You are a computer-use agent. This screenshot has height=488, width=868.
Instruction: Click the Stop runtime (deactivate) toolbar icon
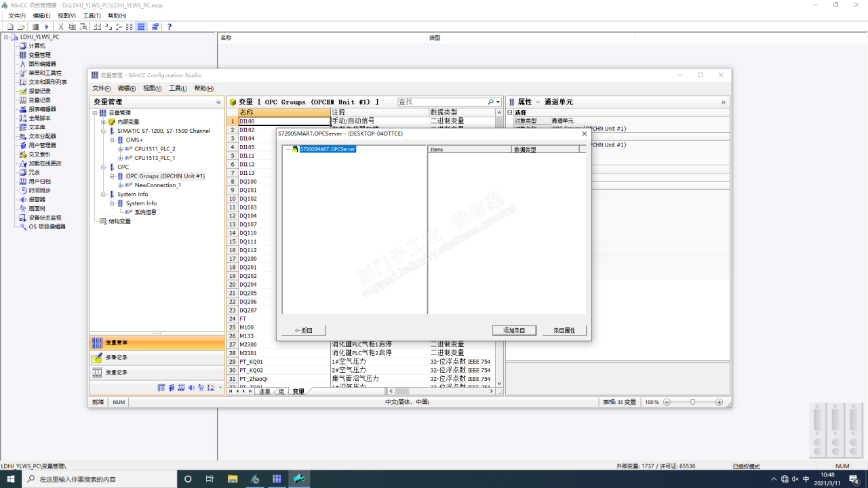click(35, 26)
